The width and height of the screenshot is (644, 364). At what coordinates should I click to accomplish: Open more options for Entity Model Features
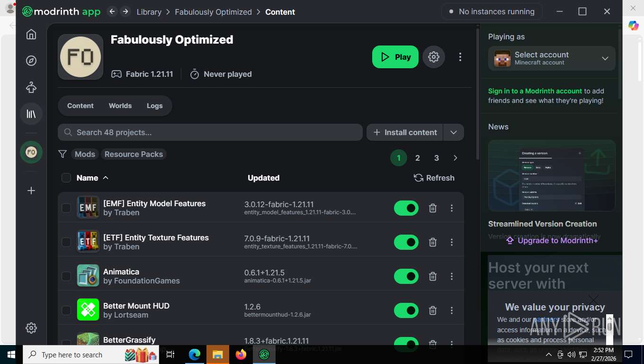point(452,208)
